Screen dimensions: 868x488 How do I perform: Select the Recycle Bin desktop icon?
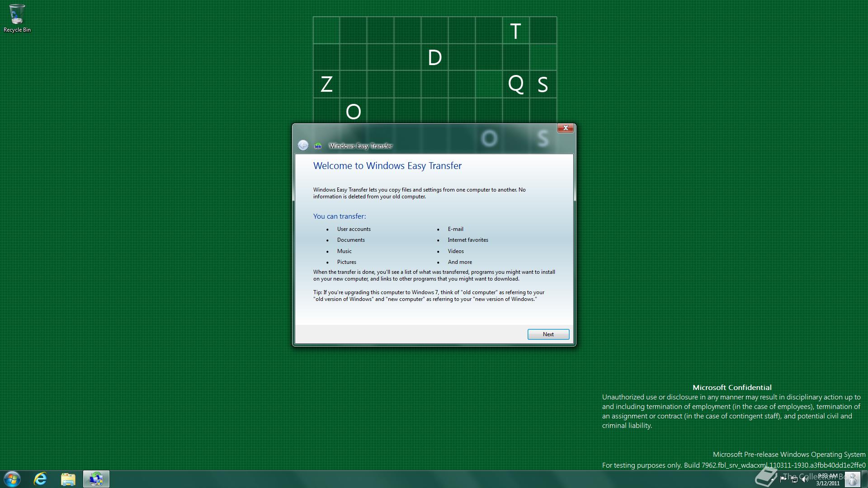[17, 18]
